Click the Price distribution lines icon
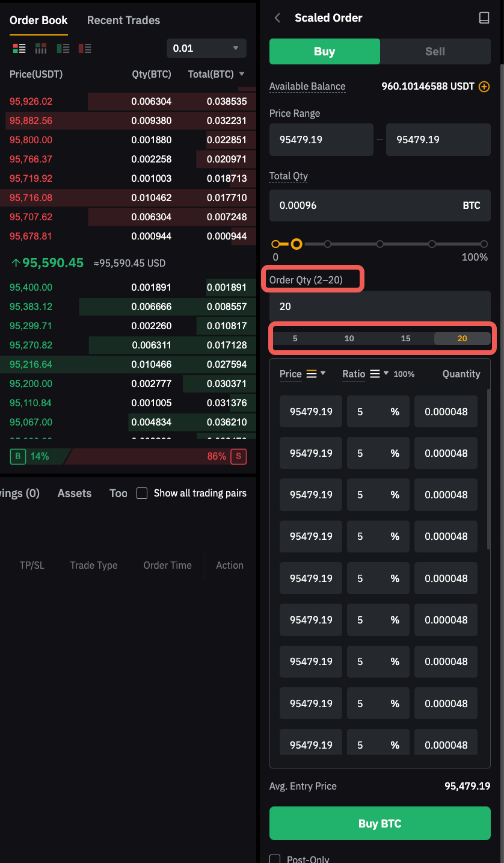Image resolution: width=504 pixels, height=863 pixels. coord(312,374)
